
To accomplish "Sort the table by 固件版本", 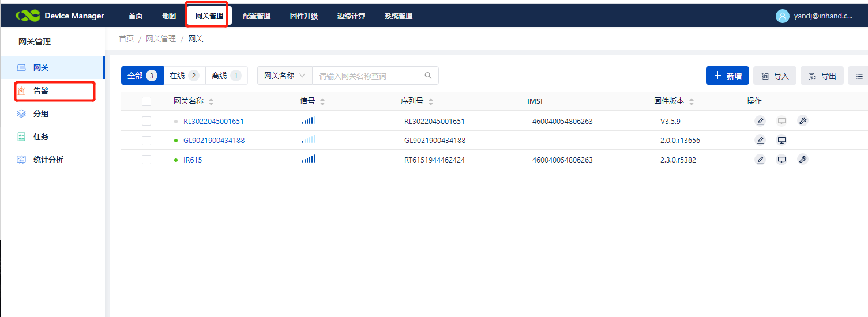I will point(692,101).
